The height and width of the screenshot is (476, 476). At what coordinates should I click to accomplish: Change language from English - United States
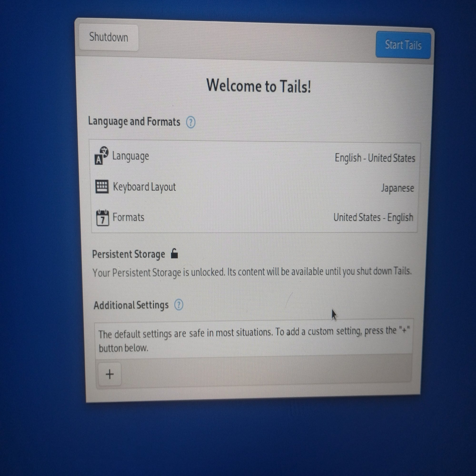[375, 158]
